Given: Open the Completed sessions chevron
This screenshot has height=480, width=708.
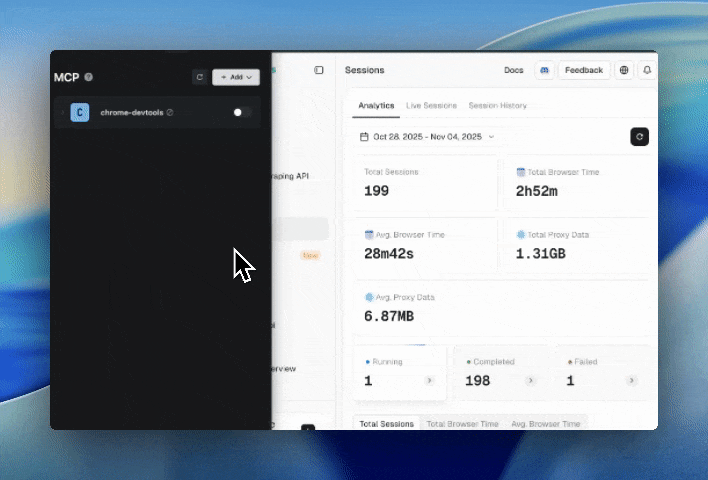Looking at the screenshot, I should 531,381.
